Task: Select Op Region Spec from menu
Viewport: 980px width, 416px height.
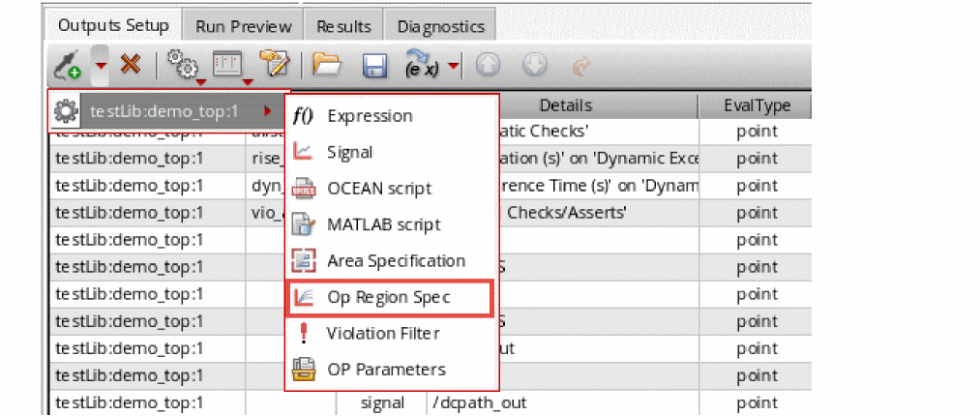Action: [x=388, y=297]
